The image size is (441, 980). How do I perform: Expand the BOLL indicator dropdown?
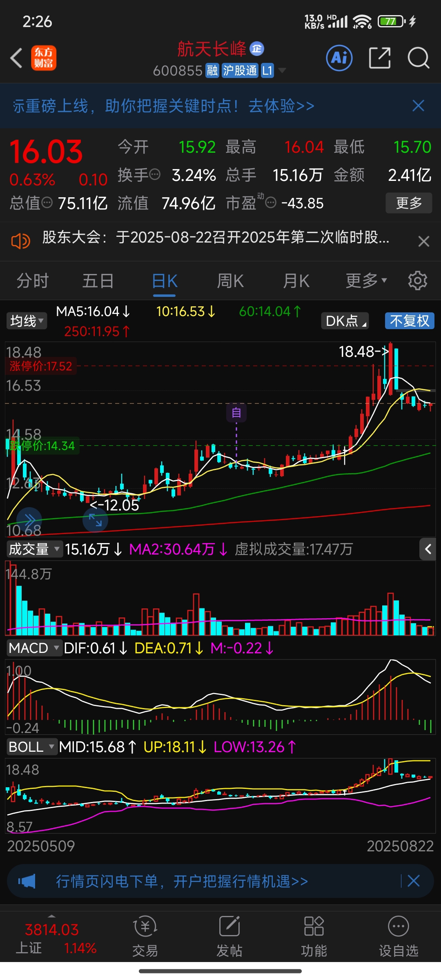point(31,747)
